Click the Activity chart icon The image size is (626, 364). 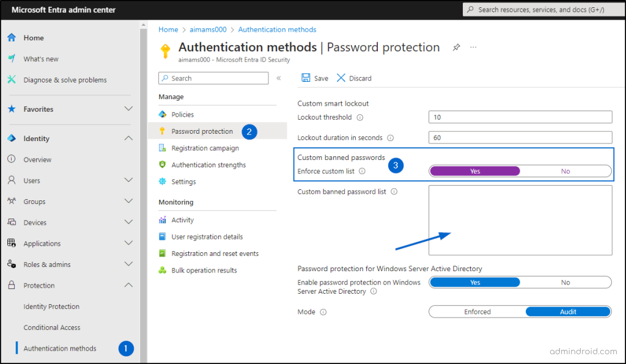point(163,220)
